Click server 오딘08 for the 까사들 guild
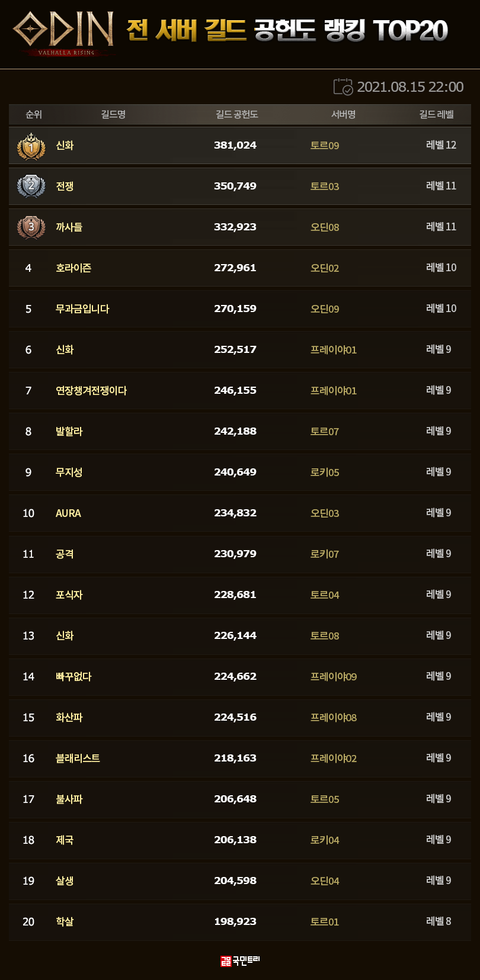The image size is (480, 980). point(325,227)
